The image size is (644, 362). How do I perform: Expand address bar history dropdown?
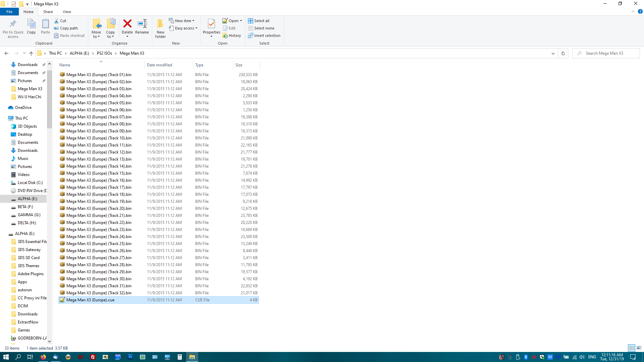coord(553,53)
